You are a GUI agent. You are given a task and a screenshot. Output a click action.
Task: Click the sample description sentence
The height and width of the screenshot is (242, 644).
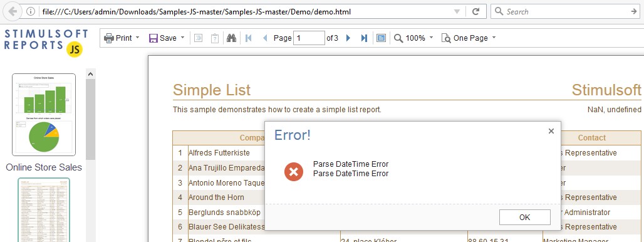pos(278,109)
